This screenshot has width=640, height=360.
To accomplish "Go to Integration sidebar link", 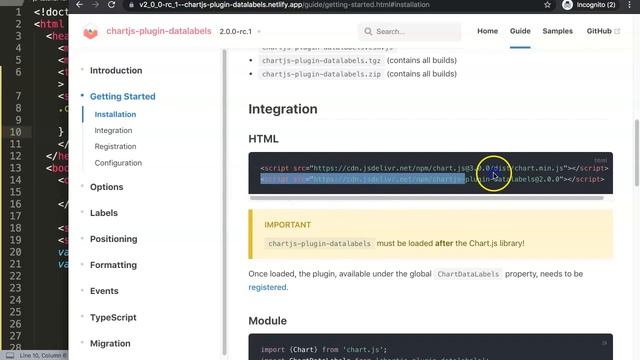I will [113, 131].
